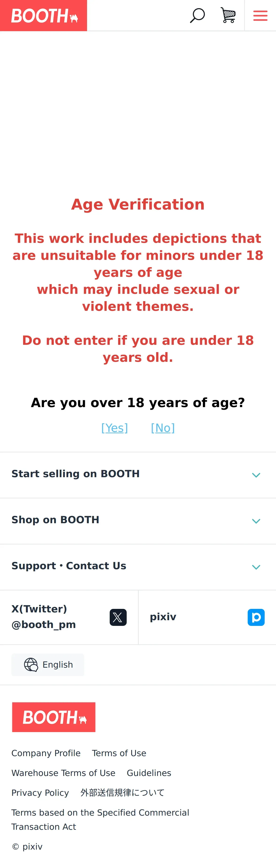Click the pixiv logo icon

click(x=256, y=617)
